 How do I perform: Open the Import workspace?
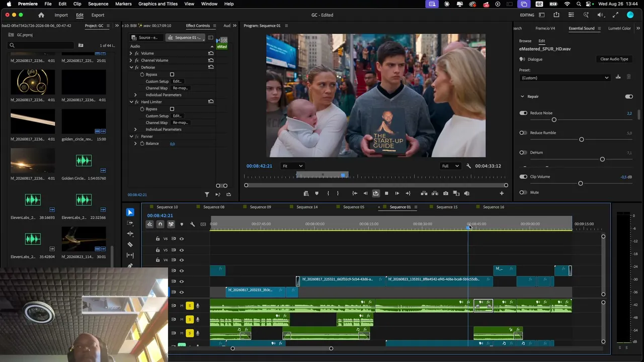coord(61,15)
